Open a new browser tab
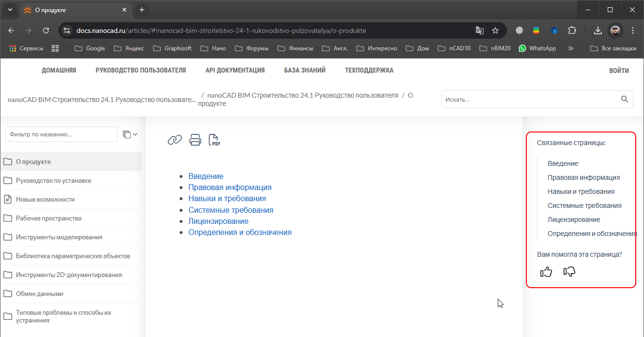Viewport: 644px width, 337px height. [x=142, y=10]
